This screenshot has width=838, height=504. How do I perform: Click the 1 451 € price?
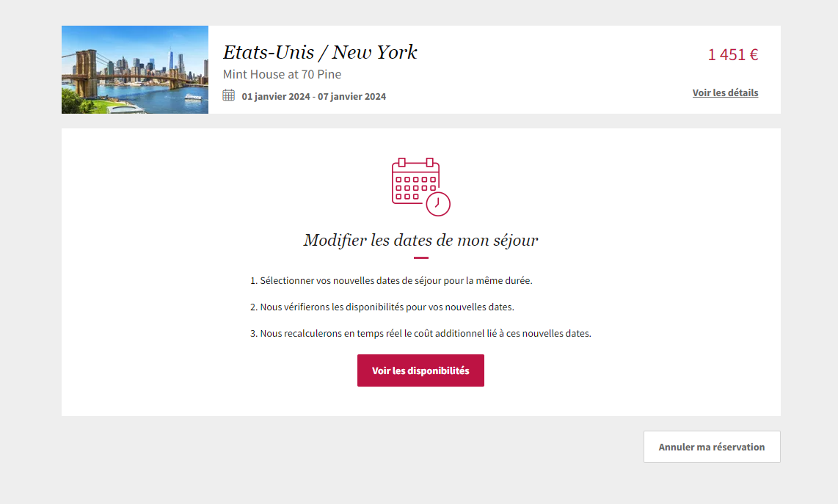[733, 54]
